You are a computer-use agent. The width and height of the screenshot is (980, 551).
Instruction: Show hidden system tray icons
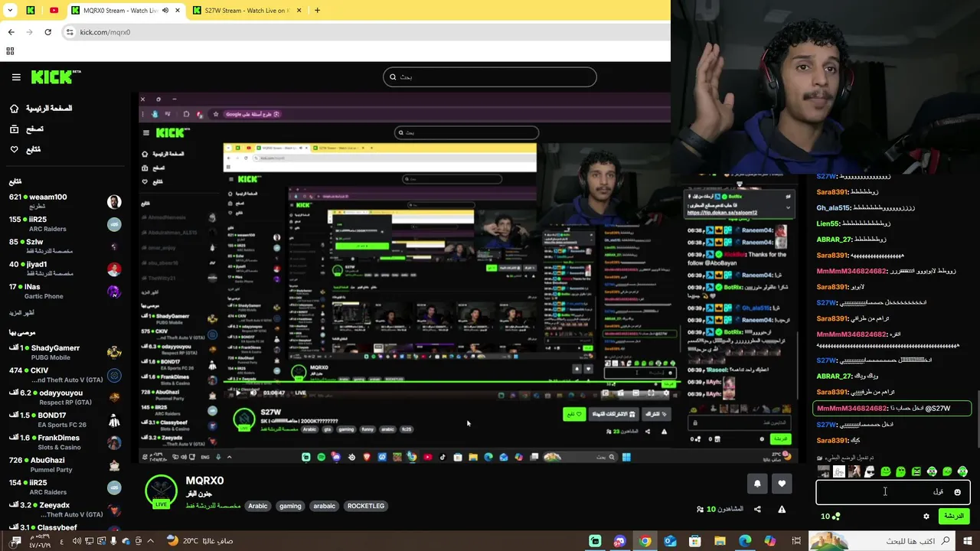click(150, 541)
